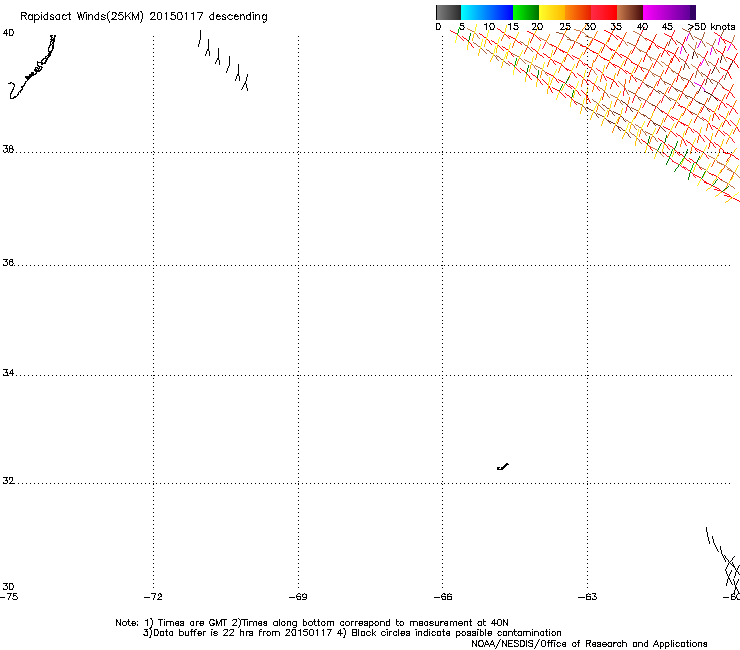This screenshot has height=650, width=740.
Task: Click the title 'Rapidsact Winds(25KM) 20150117 descending'
Action: pyautogui.click(x=143, y=17)
